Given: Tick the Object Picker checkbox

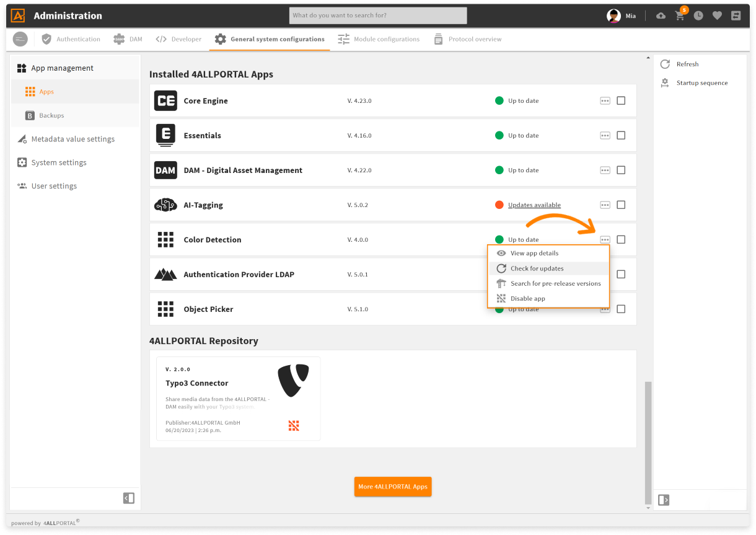Looking at the screenshot, I should pyautogui.click(x=621, y=309).
